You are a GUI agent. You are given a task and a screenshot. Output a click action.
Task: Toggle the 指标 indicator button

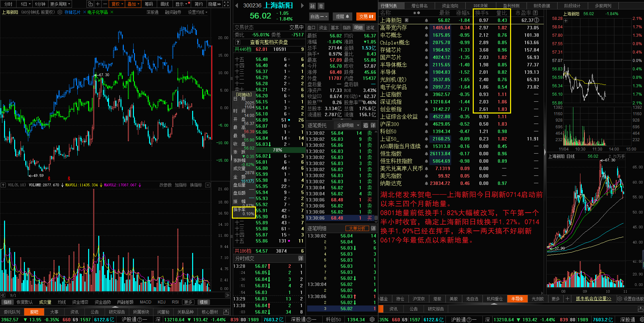click(7, 302)
